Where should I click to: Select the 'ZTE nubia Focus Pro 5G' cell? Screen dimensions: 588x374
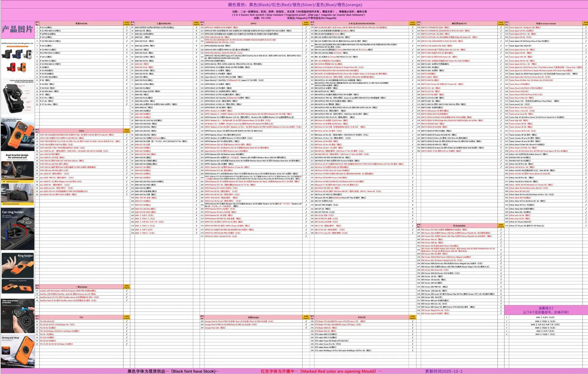(x=362, y=344)
